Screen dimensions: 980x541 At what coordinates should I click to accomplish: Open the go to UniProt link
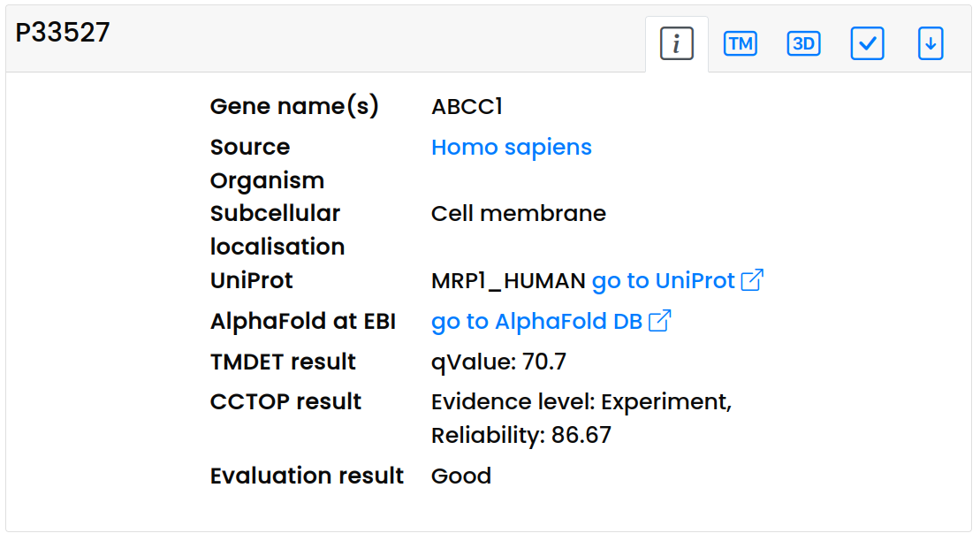[x=663, y=281]
